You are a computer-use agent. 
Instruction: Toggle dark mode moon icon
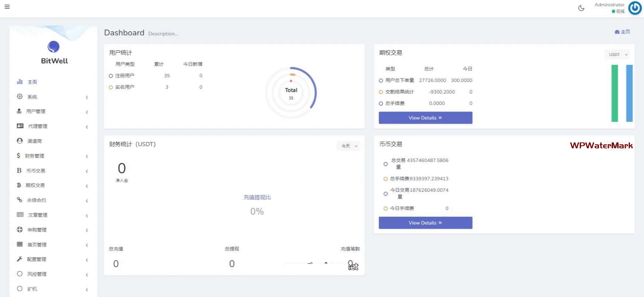point(581,8)
